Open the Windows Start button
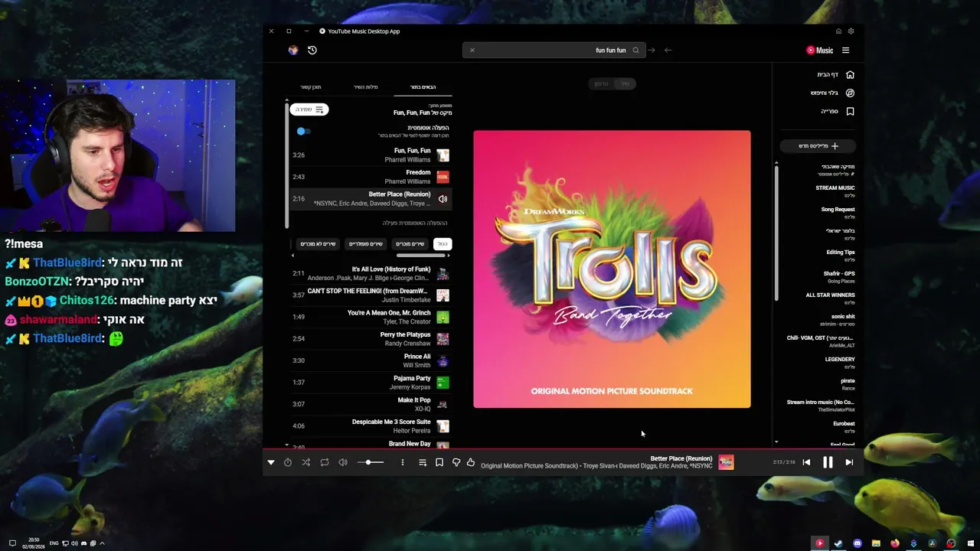Viewport: 980px width, 551px height. (x=970, y=543)
